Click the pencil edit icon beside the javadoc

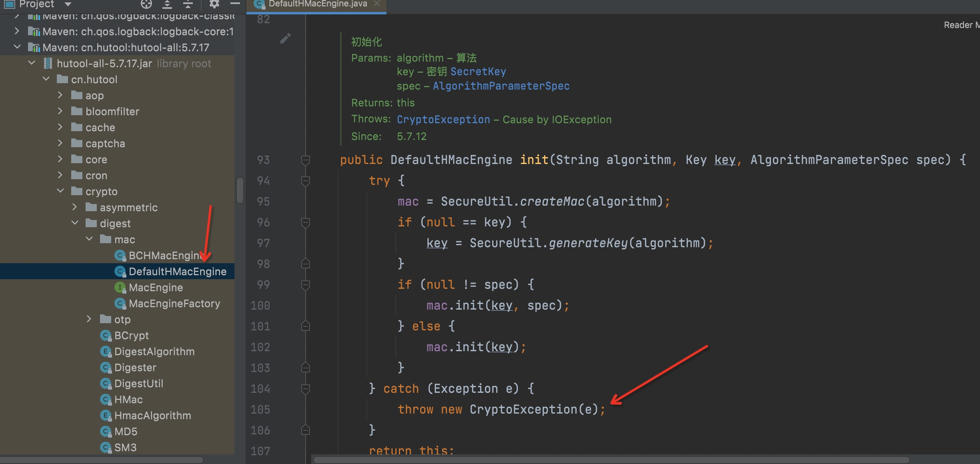[286, 38]
